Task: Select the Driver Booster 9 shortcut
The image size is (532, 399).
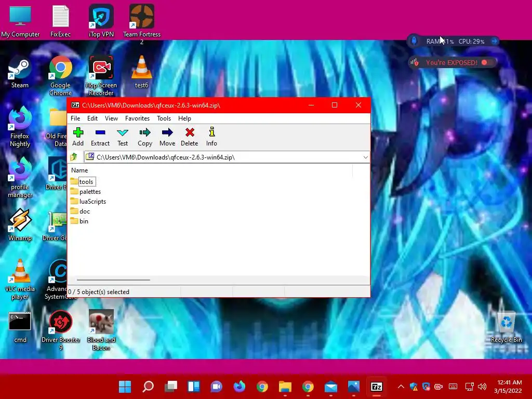Action: [x=61, y=330]
